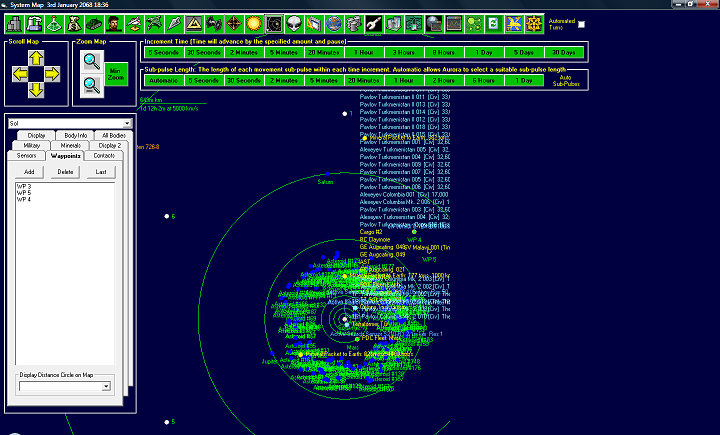Open the Sol system dropdown

(x=127, y=124)
